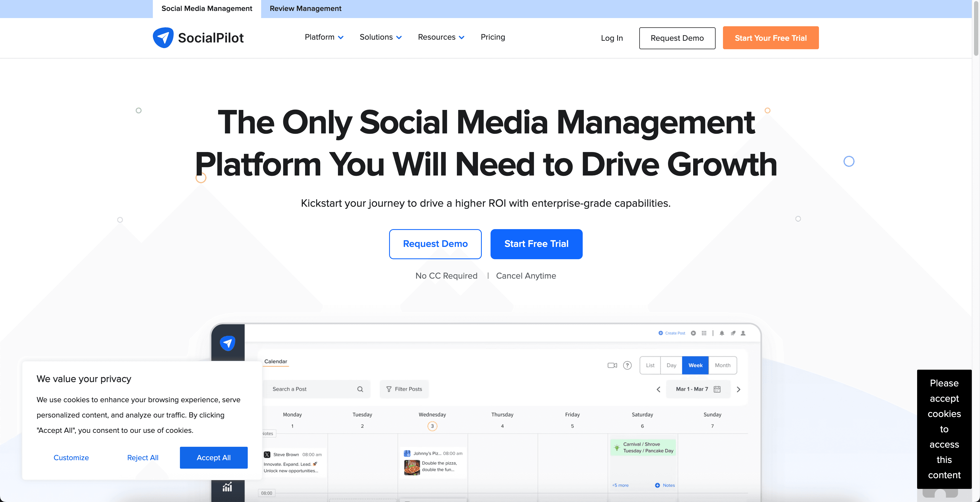Screen dimensions: 980x502
Task: Open the Pricing menu item
Action: pyautogui.click(x=493, y=37)
